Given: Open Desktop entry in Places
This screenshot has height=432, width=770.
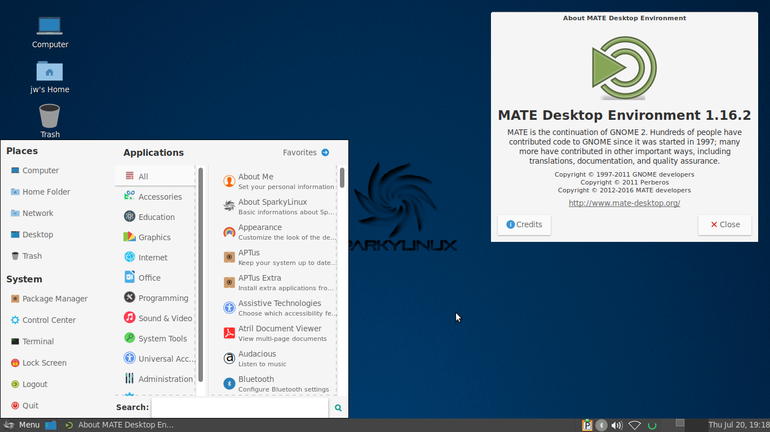Looking at the screenshot, I should pos(32,234).
